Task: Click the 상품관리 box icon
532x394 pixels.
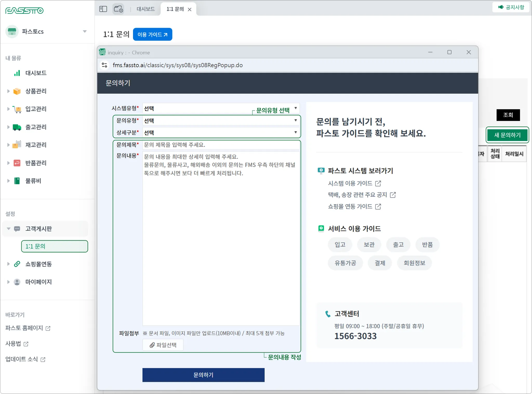Action: [x=17, y=91]
